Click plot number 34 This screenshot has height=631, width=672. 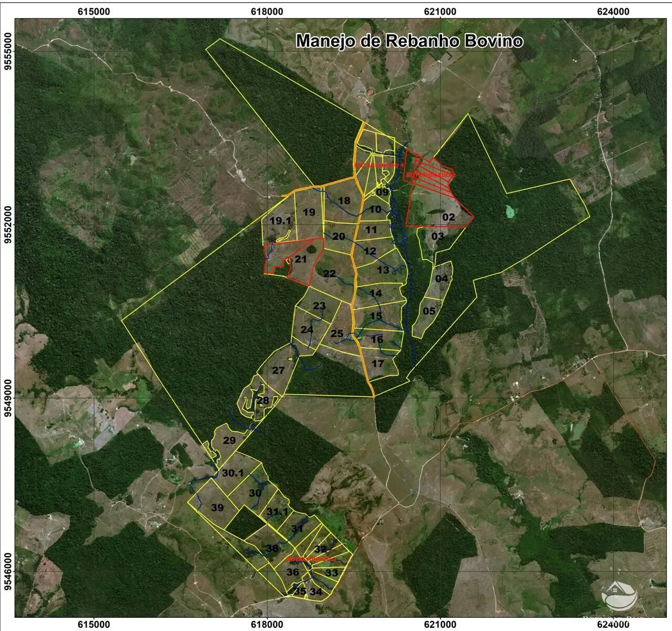point(316,592)
